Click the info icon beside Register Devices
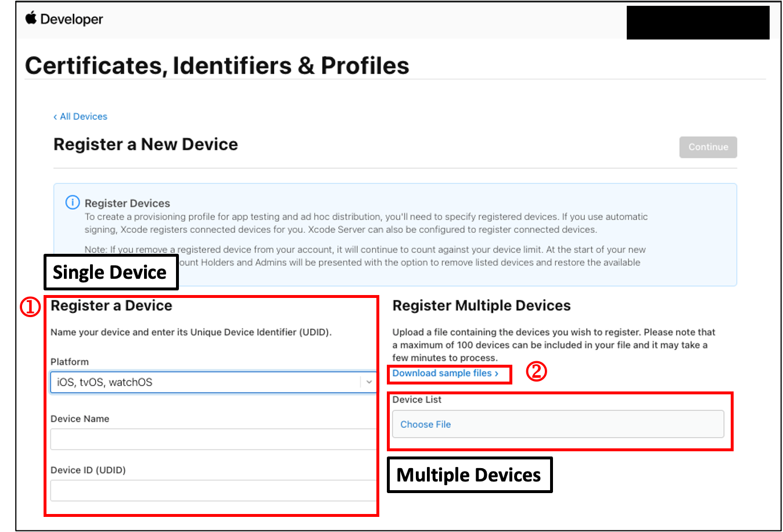783x532 pixels. coord(72,203)
